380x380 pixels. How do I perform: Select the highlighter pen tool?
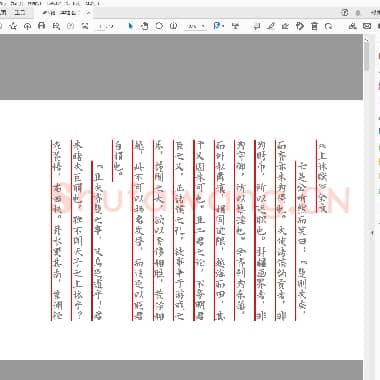(x=271, y=26)
